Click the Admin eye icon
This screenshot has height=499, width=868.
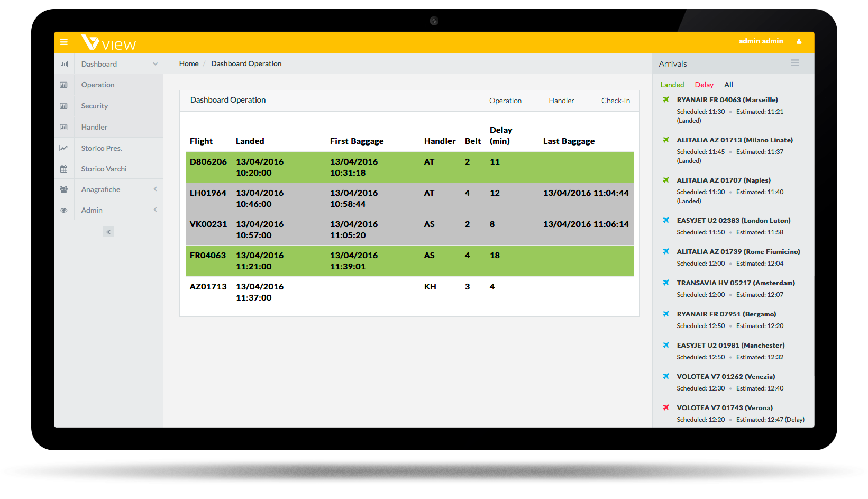pos(63,210)
